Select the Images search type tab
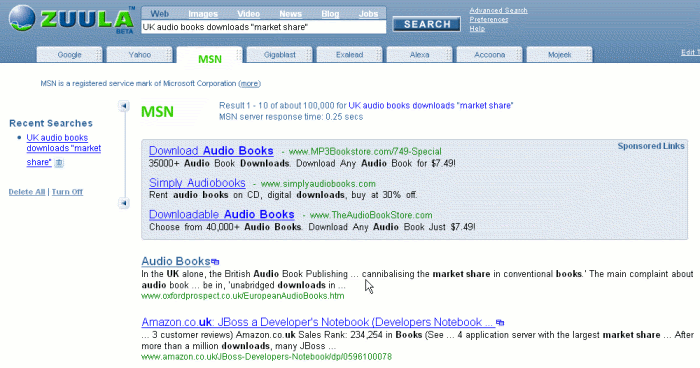Viewport: 700px width, 368px height. click(203, 14)
